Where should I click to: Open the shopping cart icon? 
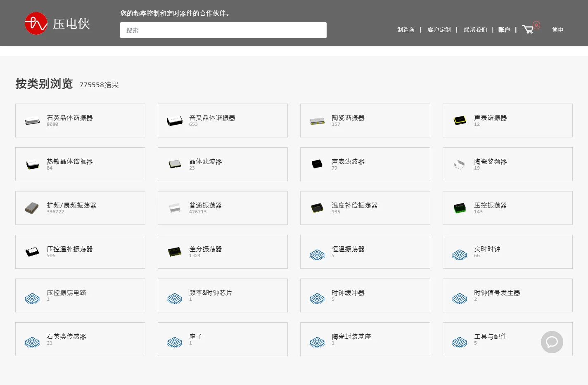[528, 29]
